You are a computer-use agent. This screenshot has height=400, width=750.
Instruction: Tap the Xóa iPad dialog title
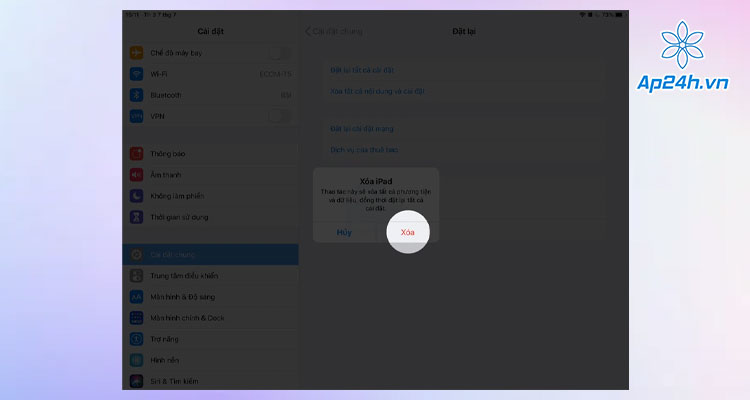[376, 181]
